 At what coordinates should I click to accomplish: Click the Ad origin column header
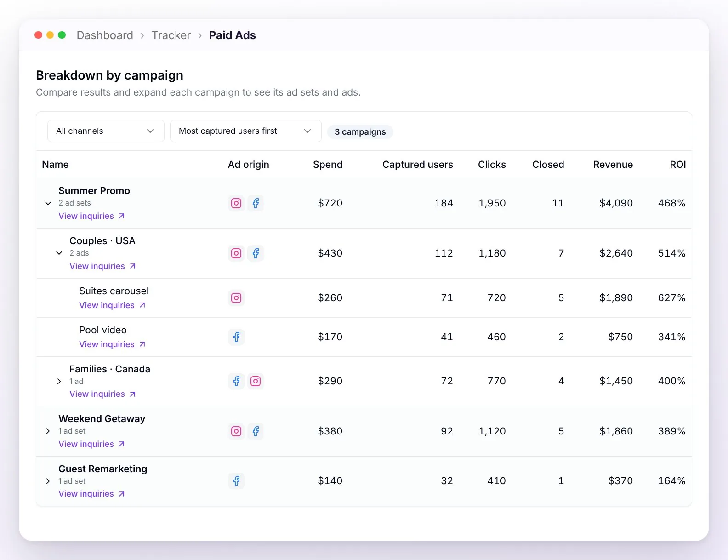coord(249,165)
